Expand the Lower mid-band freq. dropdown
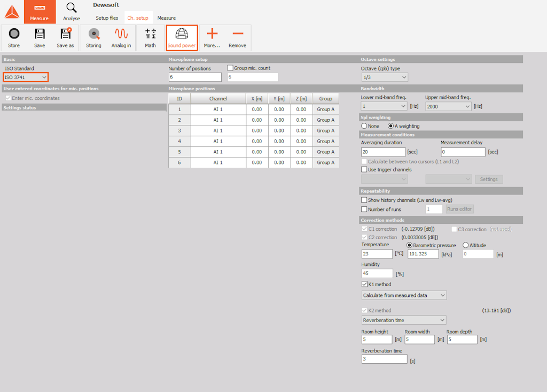 coord(384,106)
